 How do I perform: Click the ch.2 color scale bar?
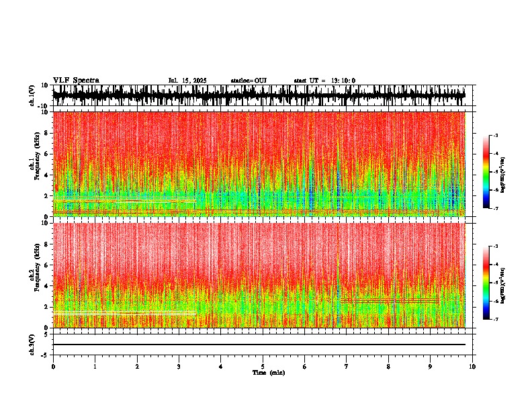(486, 283)
